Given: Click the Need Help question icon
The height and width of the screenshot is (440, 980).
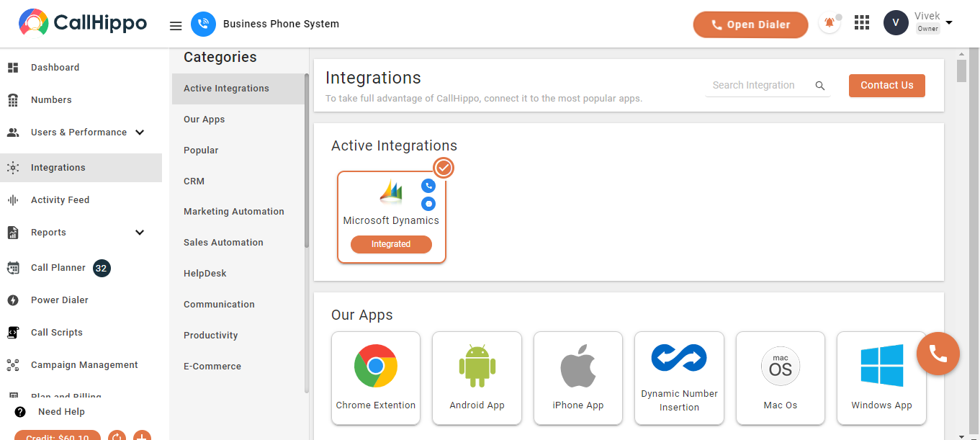Looking at the screenshot, I should pos(20,412).
